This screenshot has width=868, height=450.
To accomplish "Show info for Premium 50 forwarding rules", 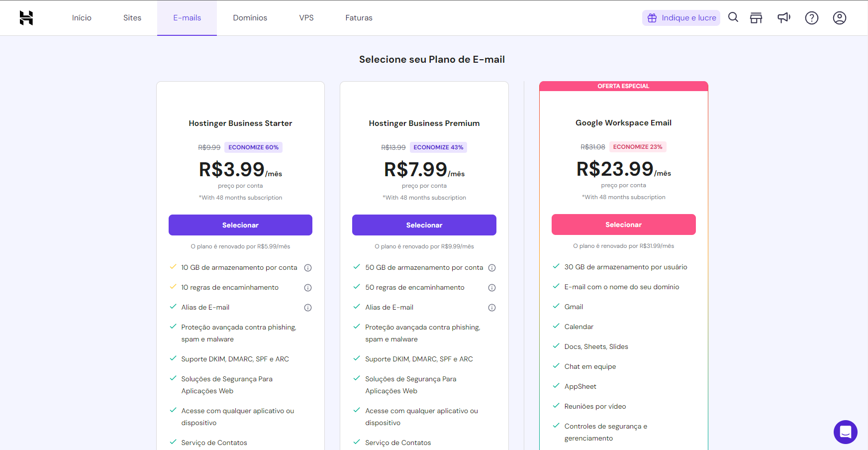I will click(492, 288).
